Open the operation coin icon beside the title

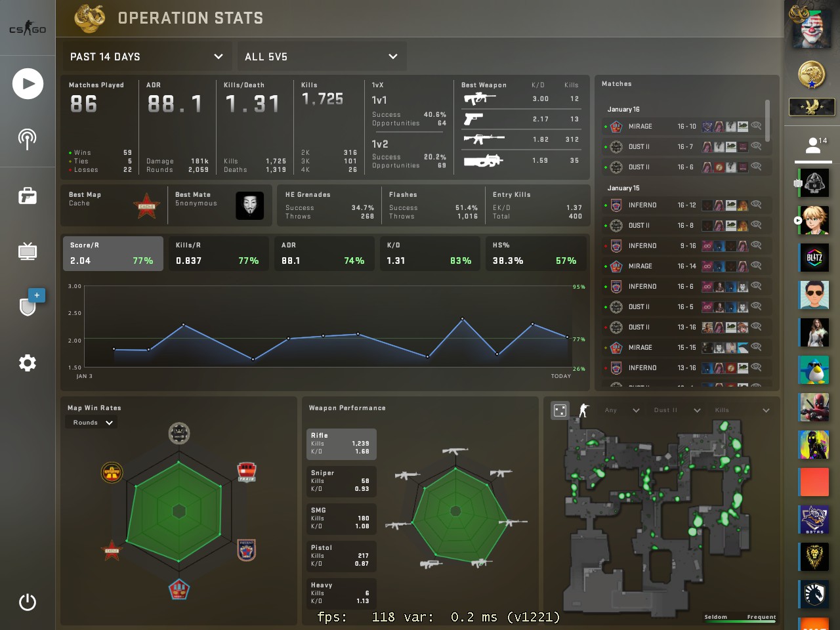[90, 18]
